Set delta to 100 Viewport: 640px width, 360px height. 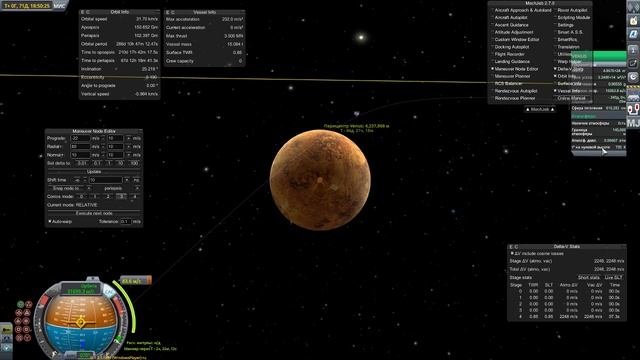pyautogui.click(x=133, y=163)
